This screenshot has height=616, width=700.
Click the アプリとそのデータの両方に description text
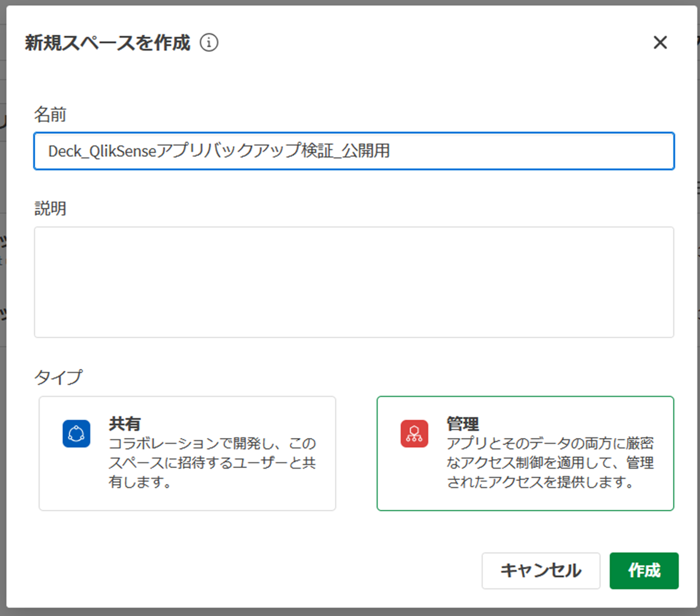click(x=550, y=463)
